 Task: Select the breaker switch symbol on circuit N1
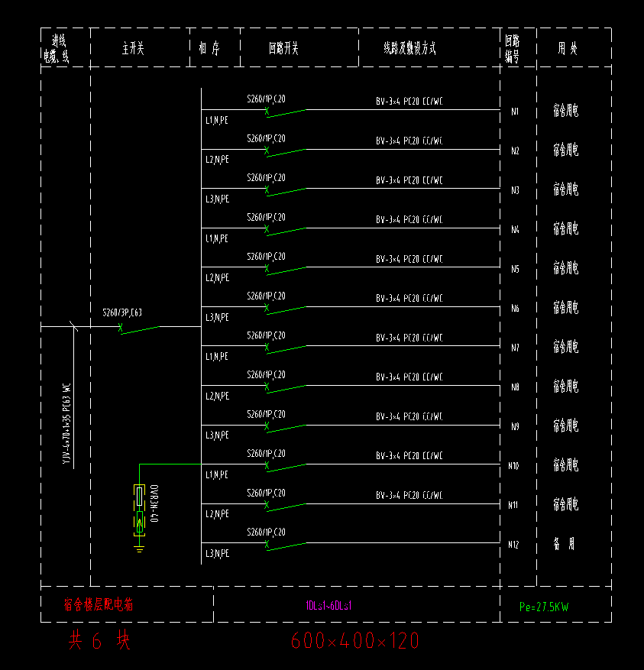coord(286,112)
